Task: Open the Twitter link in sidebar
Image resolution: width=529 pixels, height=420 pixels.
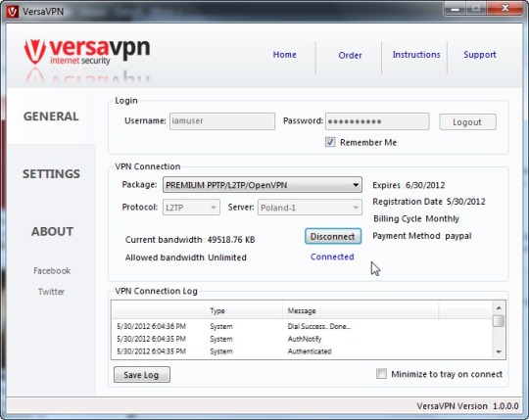Action: pyautogui.click(x=51, y=292)
